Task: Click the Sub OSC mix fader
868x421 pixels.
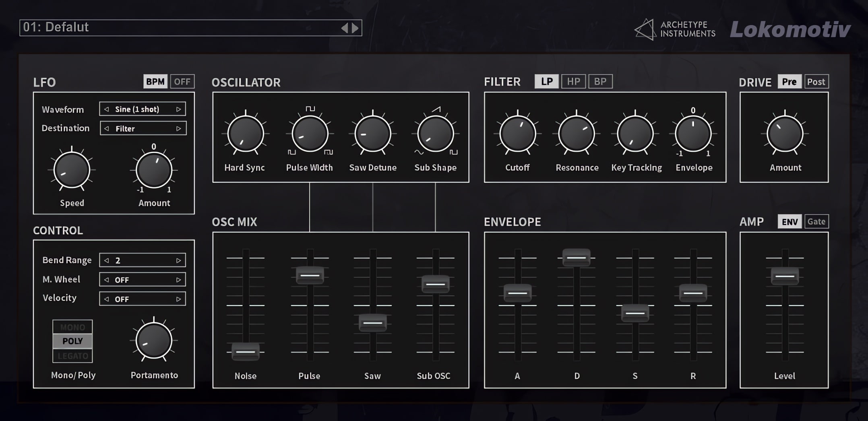Action: pos(435,284)
